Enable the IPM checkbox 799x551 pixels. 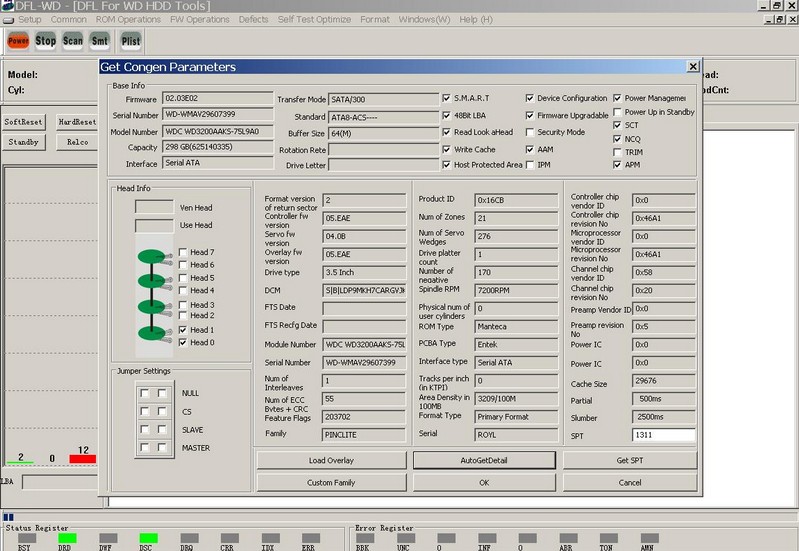[529, 165]
